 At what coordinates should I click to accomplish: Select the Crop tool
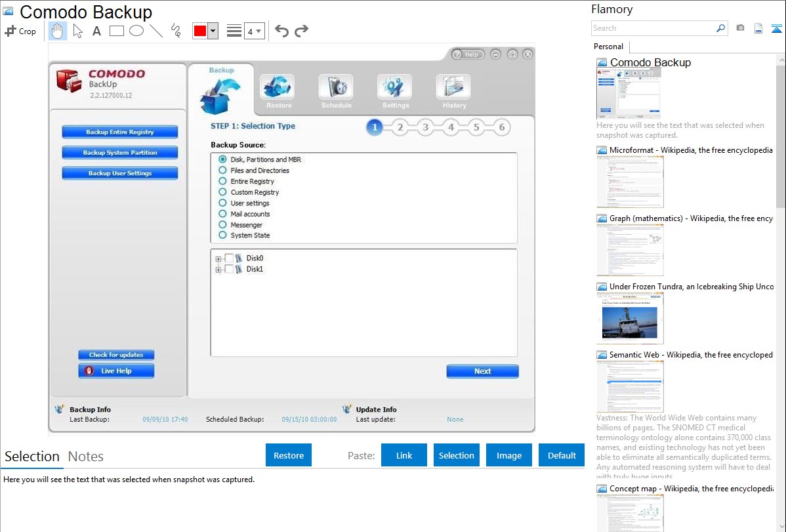pos(20,31)
